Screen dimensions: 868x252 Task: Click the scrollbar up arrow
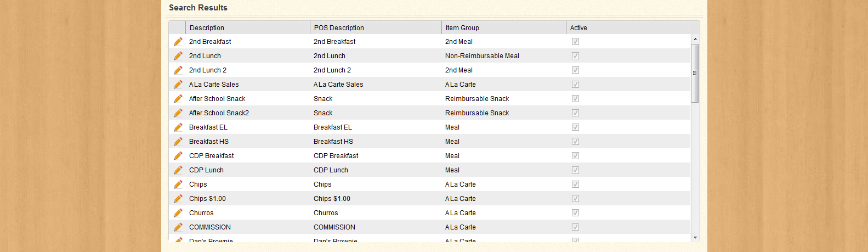pos(695,39)
